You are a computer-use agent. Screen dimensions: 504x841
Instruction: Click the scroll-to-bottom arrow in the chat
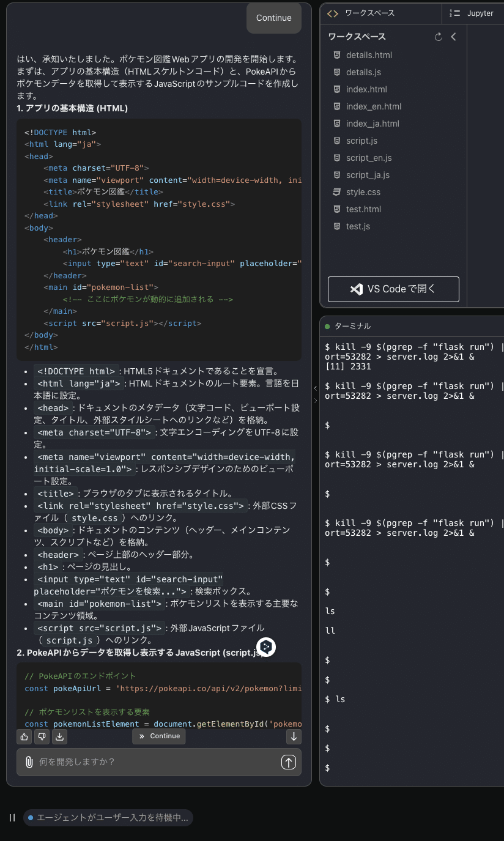point(294,736)
